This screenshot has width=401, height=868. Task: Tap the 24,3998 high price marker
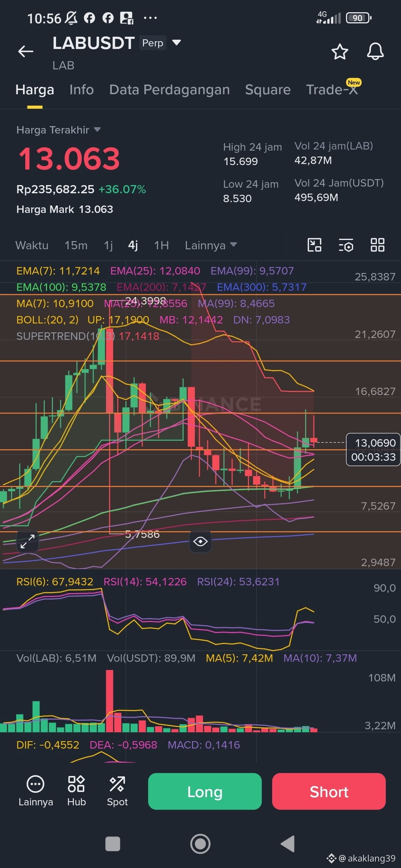[145, 300]
